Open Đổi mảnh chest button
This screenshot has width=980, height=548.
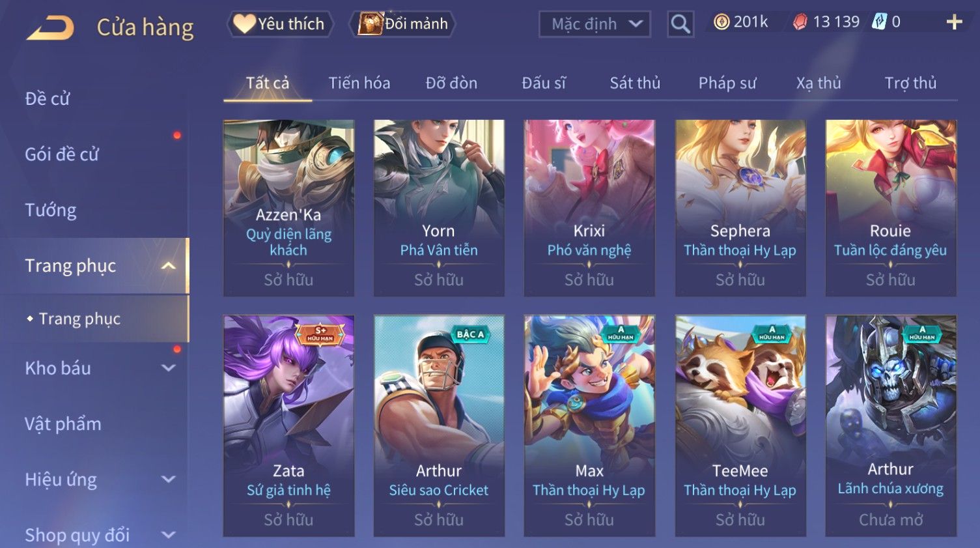(403, 24)
